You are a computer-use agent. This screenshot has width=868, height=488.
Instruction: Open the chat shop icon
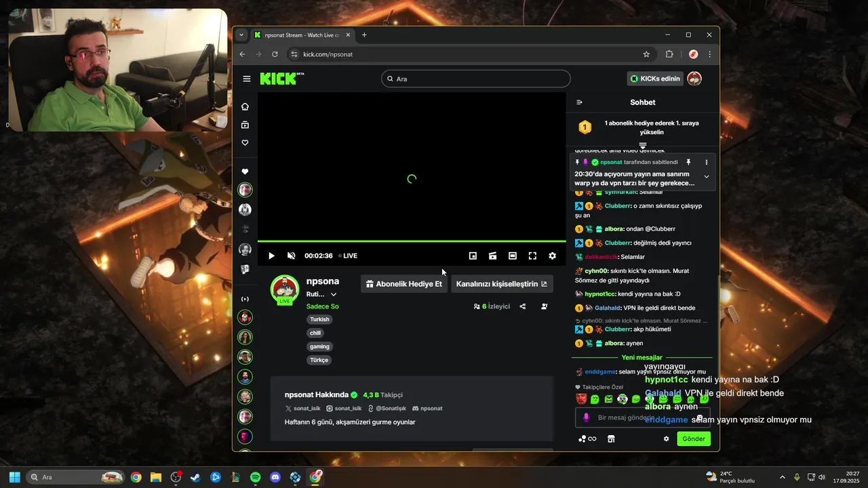tap(611, 439)
